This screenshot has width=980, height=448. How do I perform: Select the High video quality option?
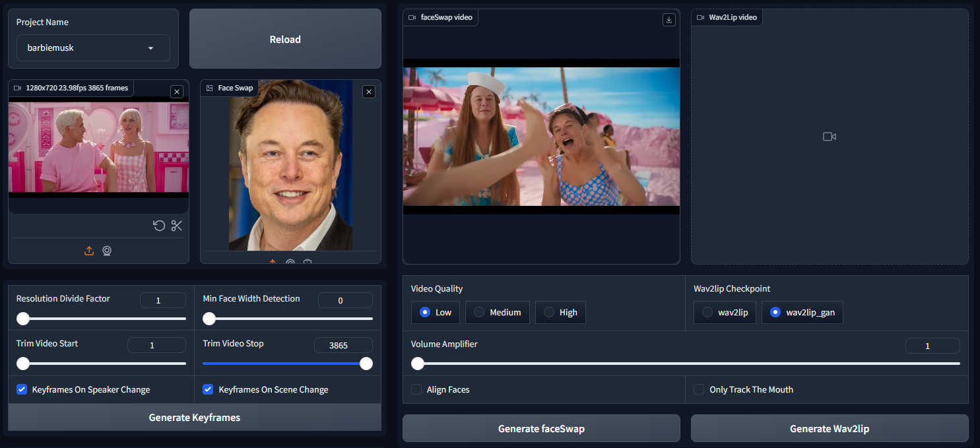[x=560, y=313]
